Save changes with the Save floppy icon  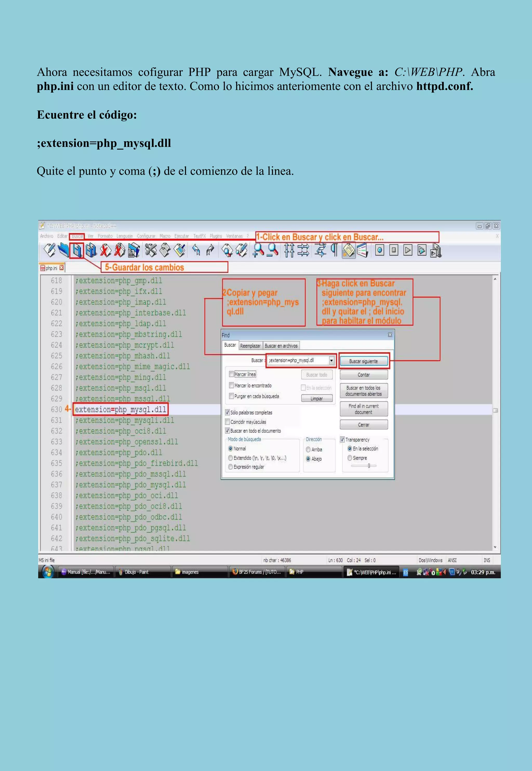click(x=77, y=250)
